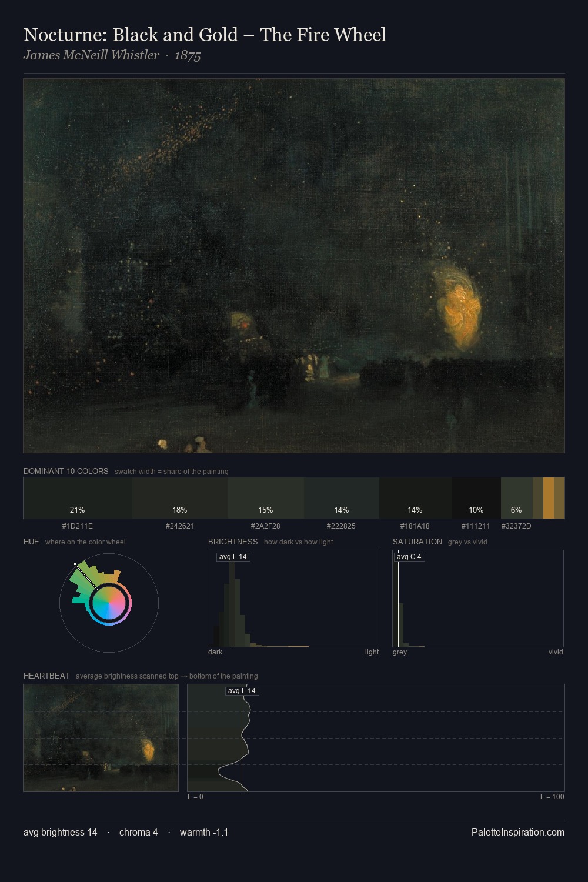Screen dimensions: 588x882
Task: Click the 'grey' axis label
Action: (400, 652)
